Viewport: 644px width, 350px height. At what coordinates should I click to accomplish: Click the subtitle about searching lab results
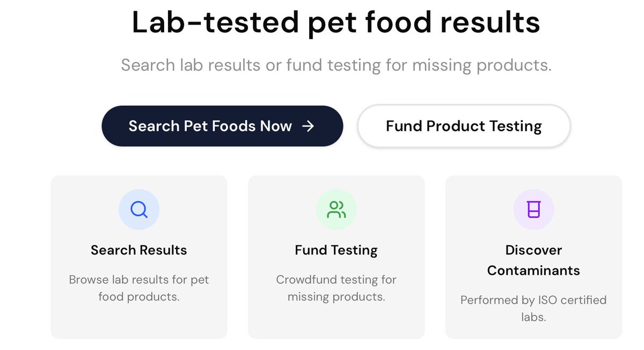pyautogui.click(x=336, y=65)
